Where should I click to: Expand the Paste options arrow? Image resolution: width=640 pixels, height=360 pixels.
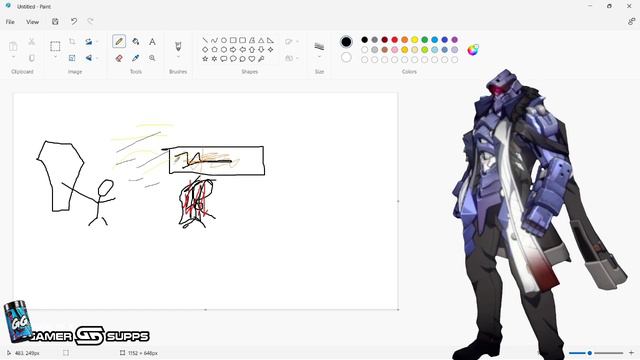pos(13,57)
